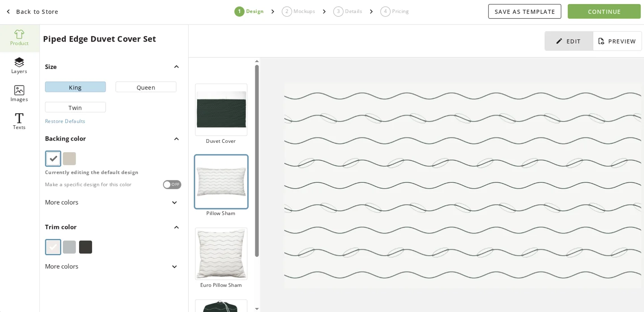
Task: Click the Back to Store arrow icon
Action: [8, 12]
